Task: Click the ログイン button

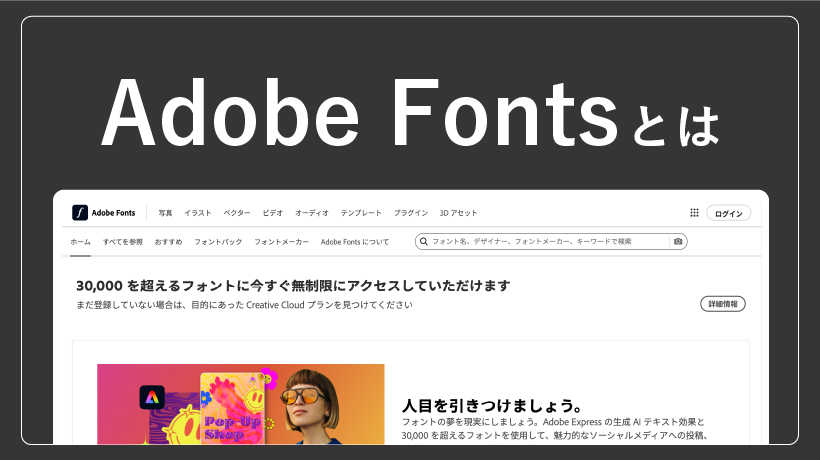Action: coord(728,213)
